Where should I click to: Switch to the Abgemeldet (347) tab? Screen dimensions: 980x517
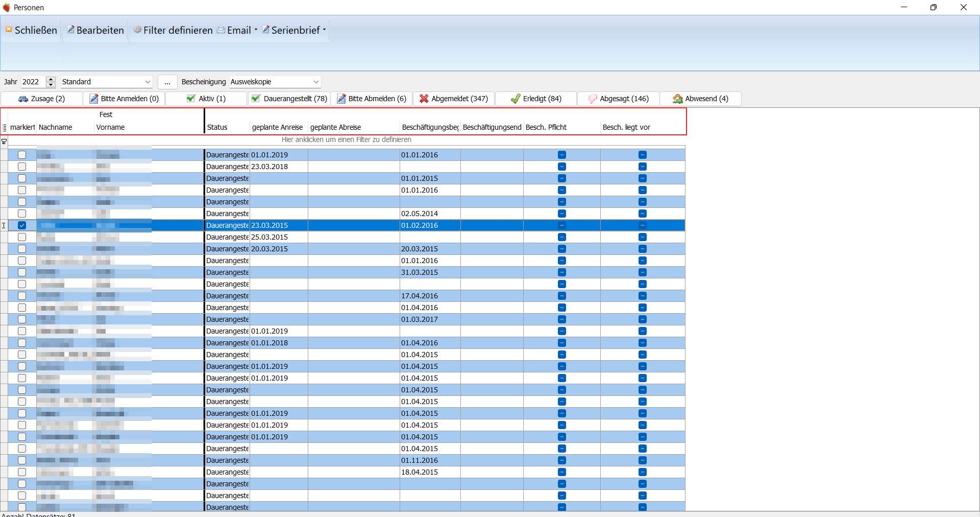(x=454, y=99)
